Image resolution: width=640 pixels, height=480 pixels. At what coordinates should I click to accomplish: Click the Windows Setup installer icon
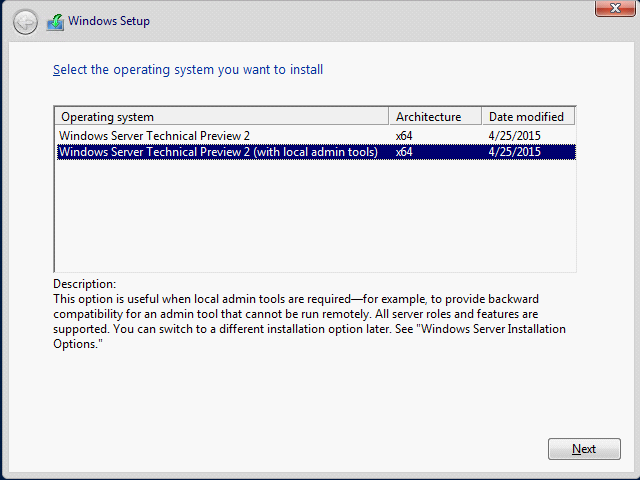(56, 22)
